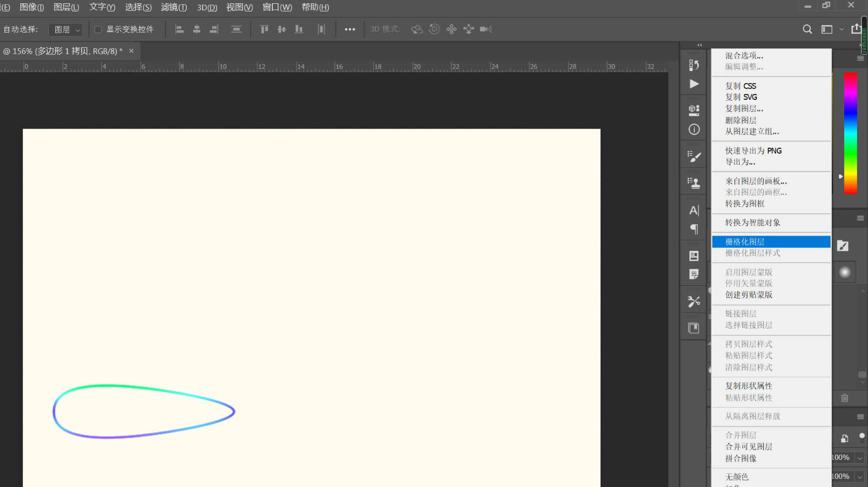Open the three-dot more align options
Image resolution: width=868 pixels, height=487 pixels.
pyautogui.click(x=350, y=29)
